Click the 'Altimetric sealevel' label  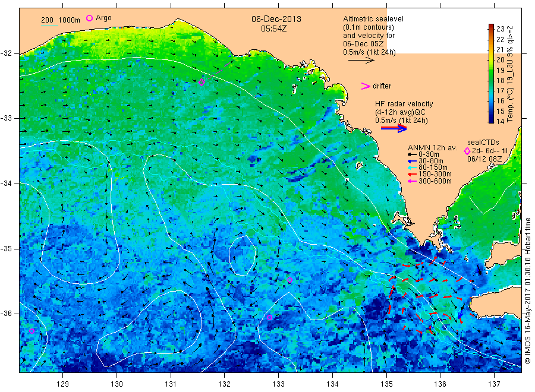(x=373, y=19)
